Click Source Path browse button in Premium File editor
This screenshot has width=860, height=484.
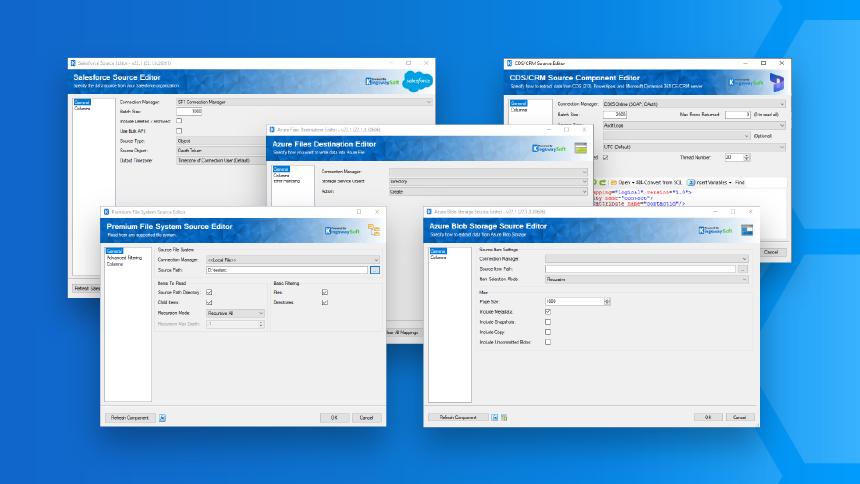[x=375, y=271]
